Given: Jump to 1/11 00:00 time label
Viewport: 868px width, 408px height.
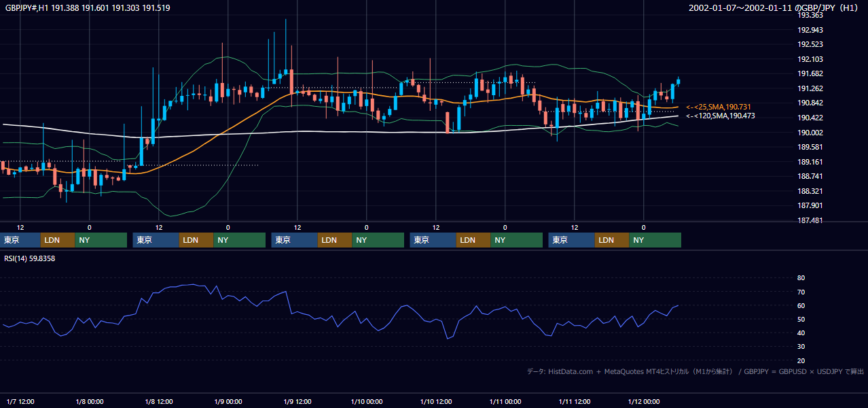Looking at the screenshot, I should coord(505,401).
